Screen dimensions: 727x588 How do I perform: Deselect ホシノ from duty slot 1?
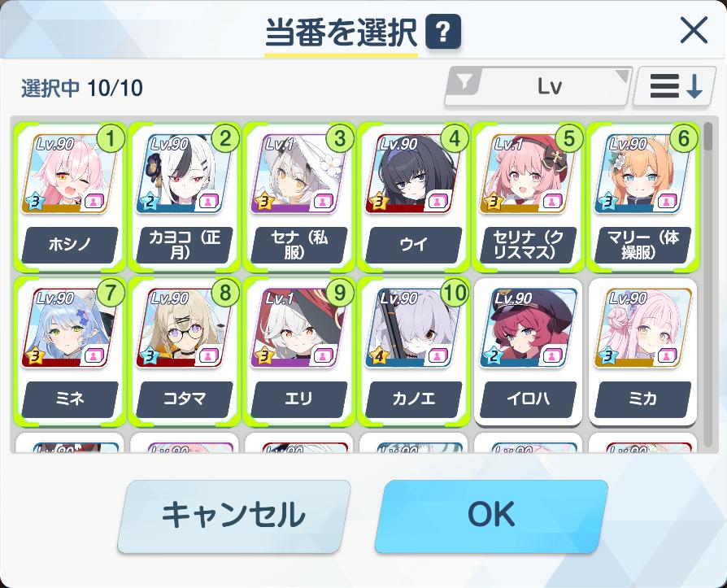click(x=69, y=196)
